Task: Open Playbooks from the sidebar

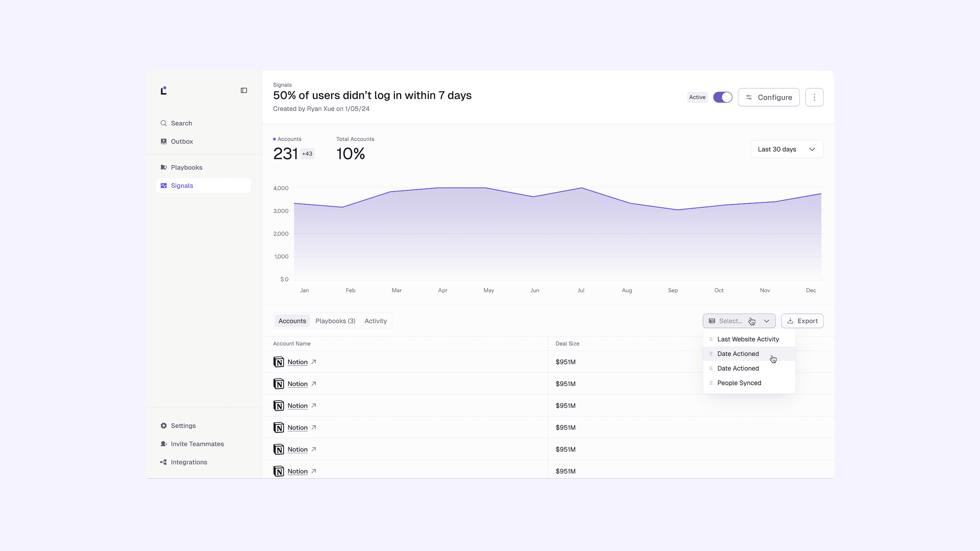Action: pyautogui.click(x=186, y=167)
